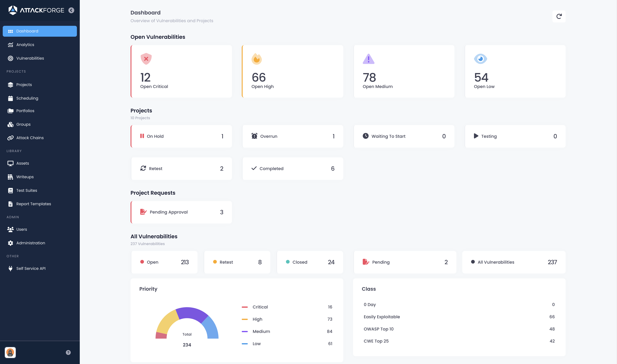
Task: Select the Critical legend entry in Priority
Action: [260, 307]
